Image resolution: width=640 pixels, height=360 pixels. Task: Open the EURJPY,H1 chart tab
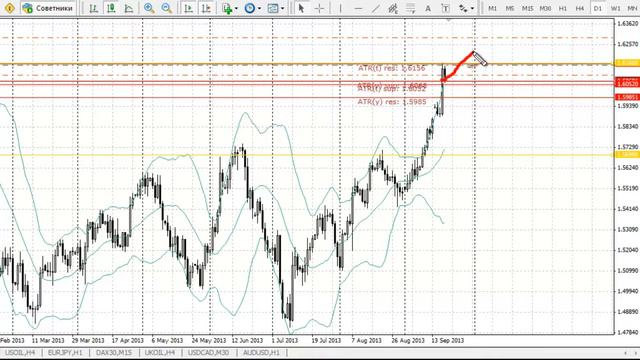coord(65,352)
